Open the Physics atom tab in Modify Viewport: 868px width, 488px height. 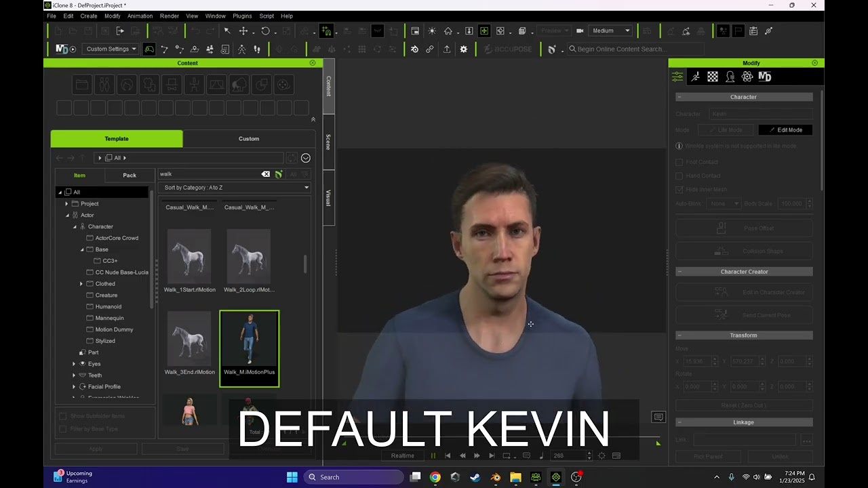(747, 77)
